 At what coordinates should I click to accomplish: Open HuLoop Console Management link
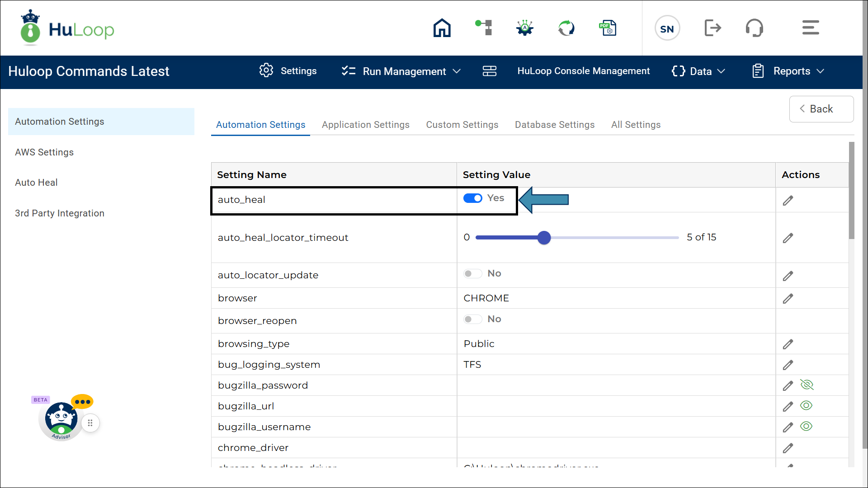[x=583, y=71]
